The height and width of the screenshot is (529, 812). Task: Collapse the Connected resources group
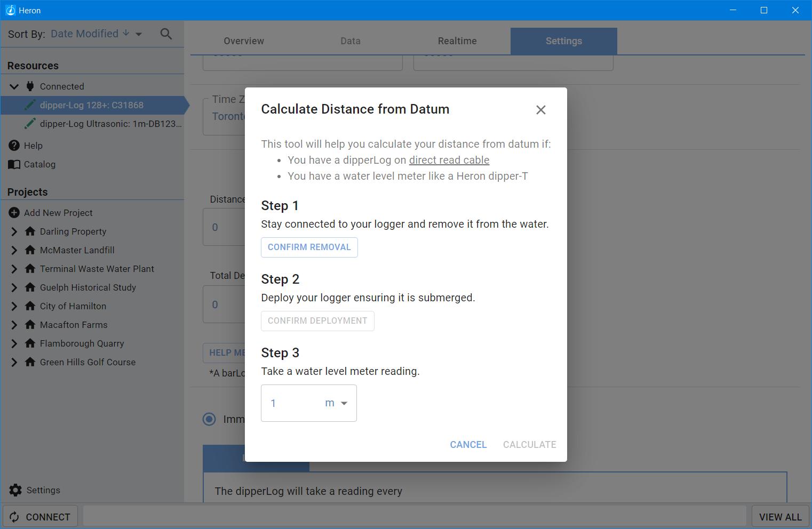point(14,86)
